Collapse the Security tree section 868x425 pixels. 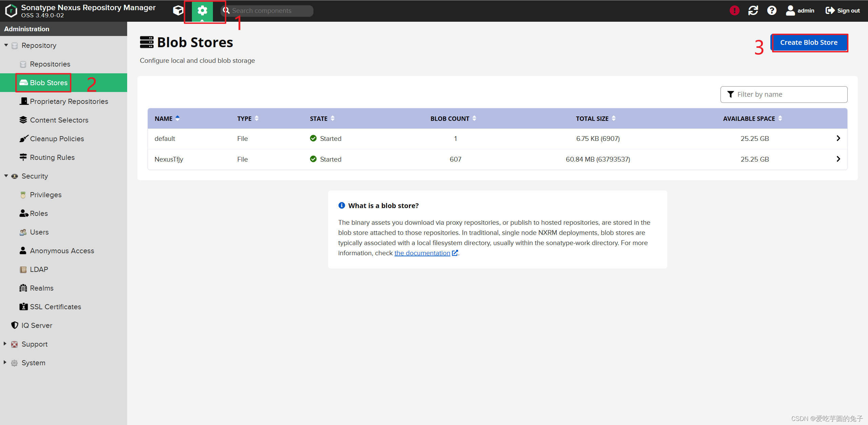point(6,176)
